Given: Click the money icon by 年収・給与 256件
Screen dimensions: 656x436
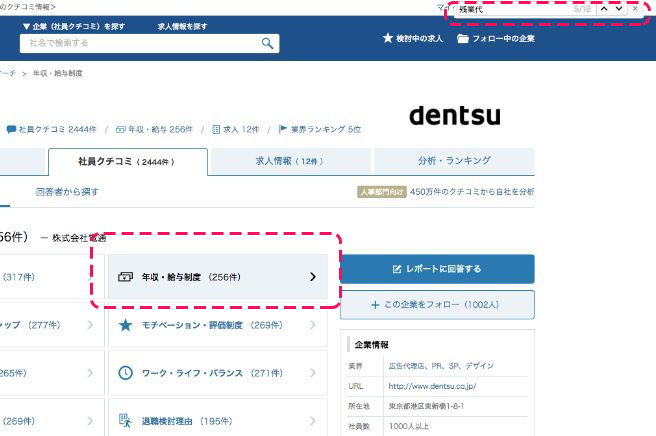Looking at the screenshot, I should coord(120,129).
